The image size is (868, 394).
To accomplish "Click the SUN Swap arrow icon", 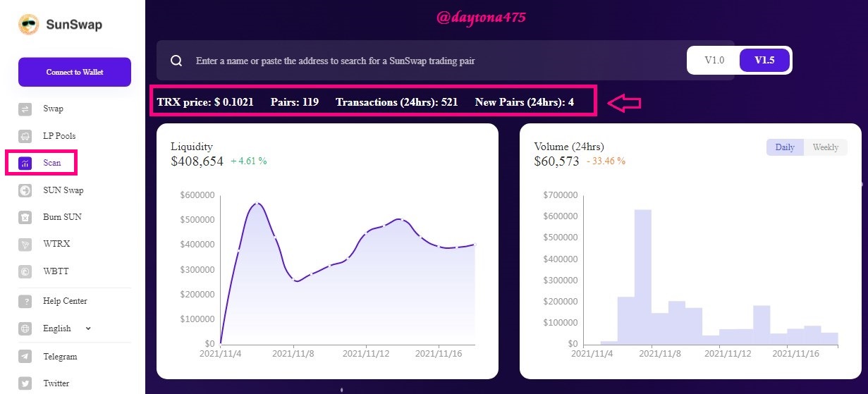I will (x=25, y=190).
